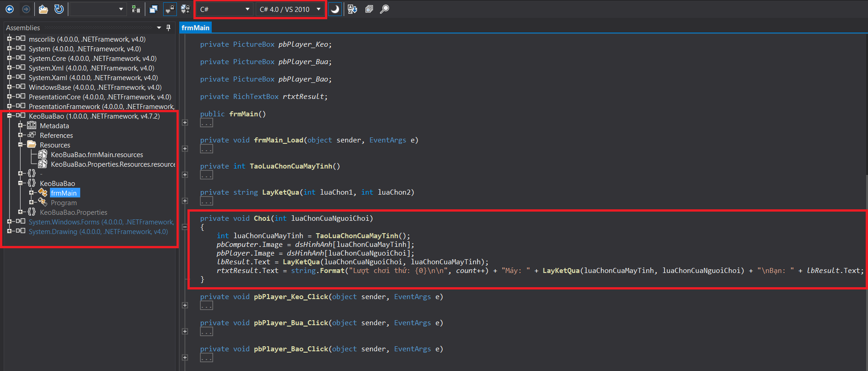Screen dimensions: 868x371
Task: Select the WindowsBase assembly
Action: [x=95, y=87]
